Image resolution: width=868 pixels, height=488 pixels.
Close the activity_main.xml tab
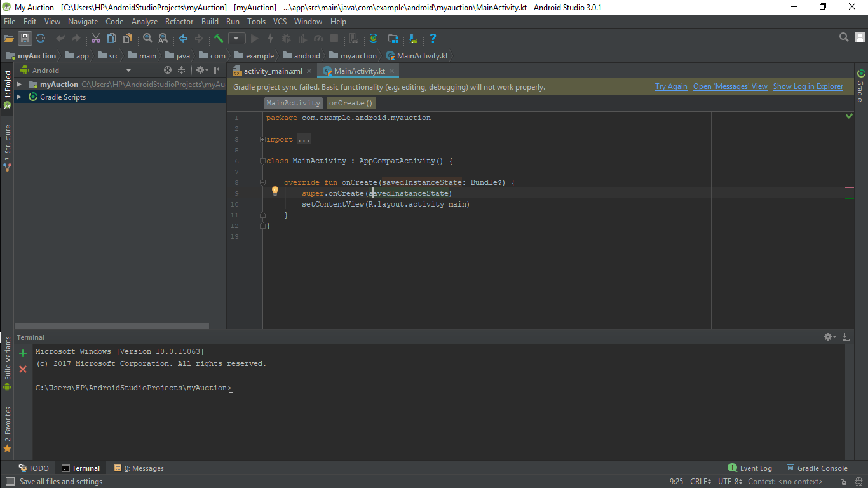coord(309,71)
